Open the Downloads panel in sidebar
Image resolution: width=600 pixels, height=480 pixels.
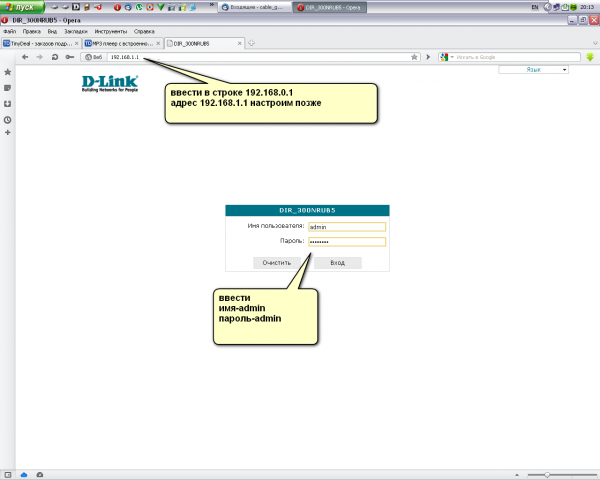click(7, 104)
